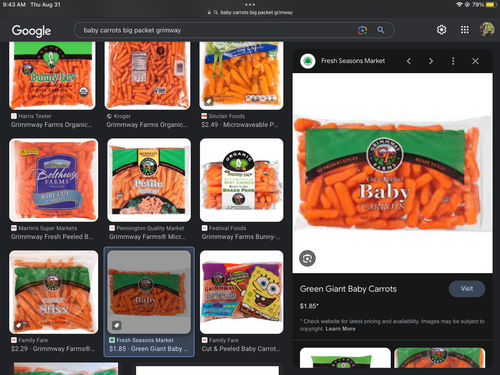Open the large Baby Carrots preview image
This screenshot has height=375, width=500.
[x=392, y=173]
